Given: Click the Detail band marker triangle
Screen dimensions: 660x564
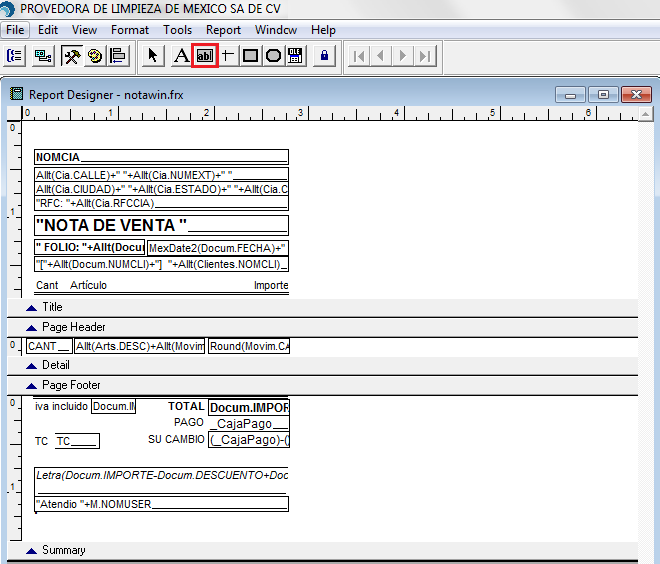Looking at the screenshot, I should (x=31, y=366).
